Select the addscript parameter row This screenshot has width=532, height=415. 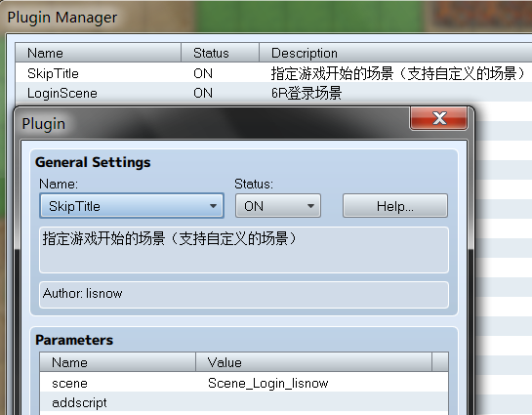(x=244, y=402)
